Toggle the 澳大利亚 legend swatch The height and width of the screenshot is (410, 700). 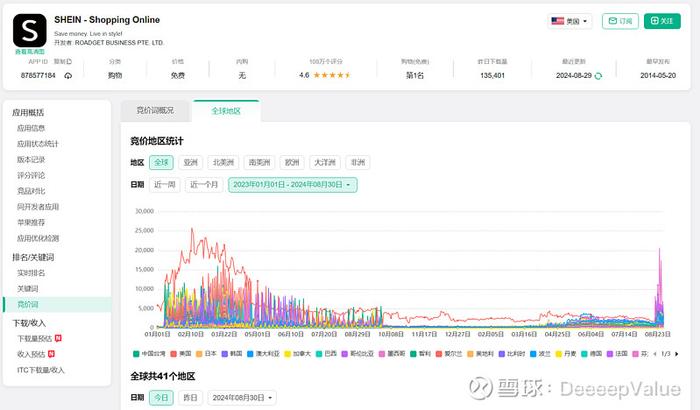(250, 354)
